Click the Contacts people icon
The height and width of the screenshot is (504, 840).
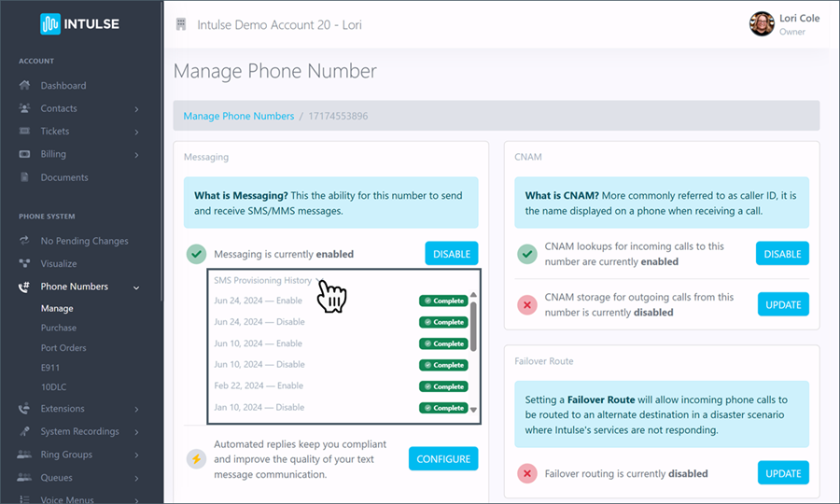24,108
